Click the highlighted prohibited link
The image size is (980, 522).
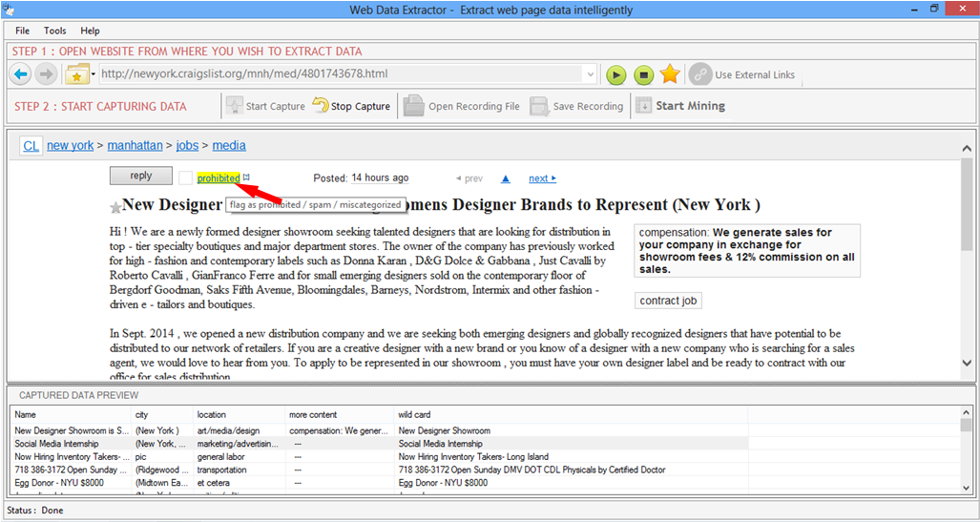tap(219, 178)
